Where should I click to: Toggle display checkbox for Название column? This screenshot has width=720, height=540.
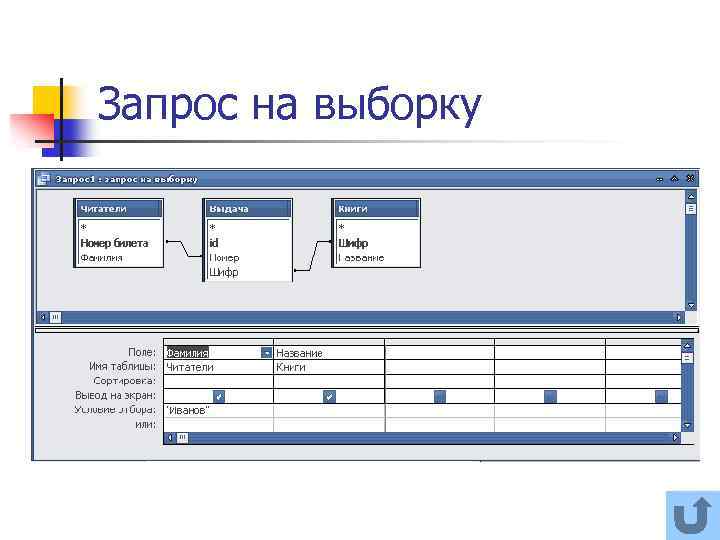pos(329,396)
